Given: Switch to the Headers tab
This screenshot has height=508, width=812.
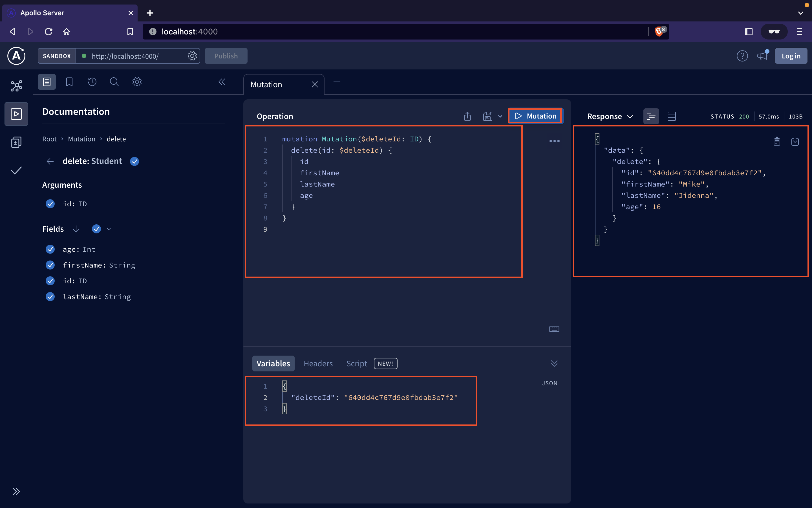Looking at the screenshot, I should (318, 364).
